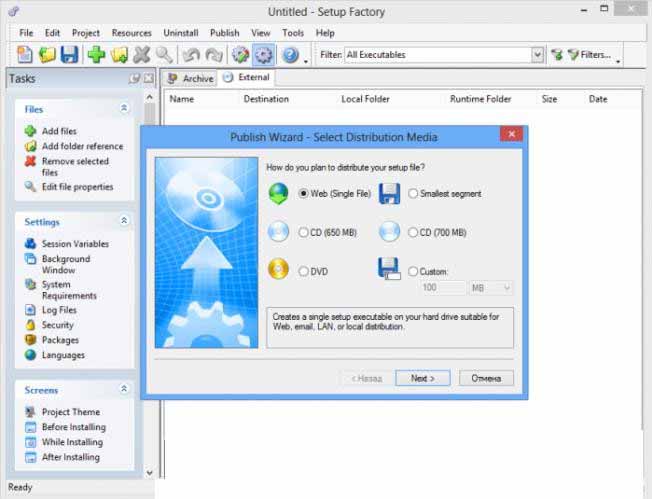
Task: Open Help toolbar icon dropdown arrow
Action: point(306,62)
